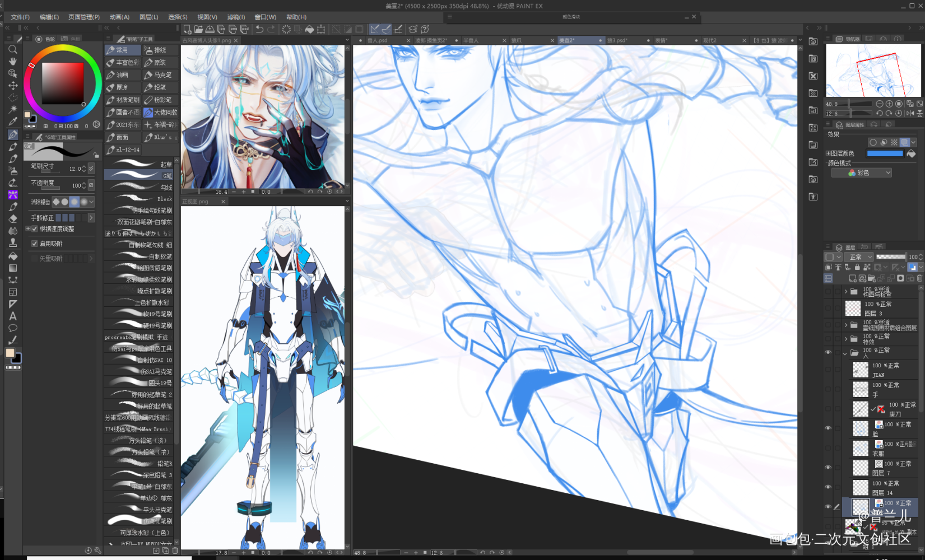Select 铅笔 brush group

point(160,87)
